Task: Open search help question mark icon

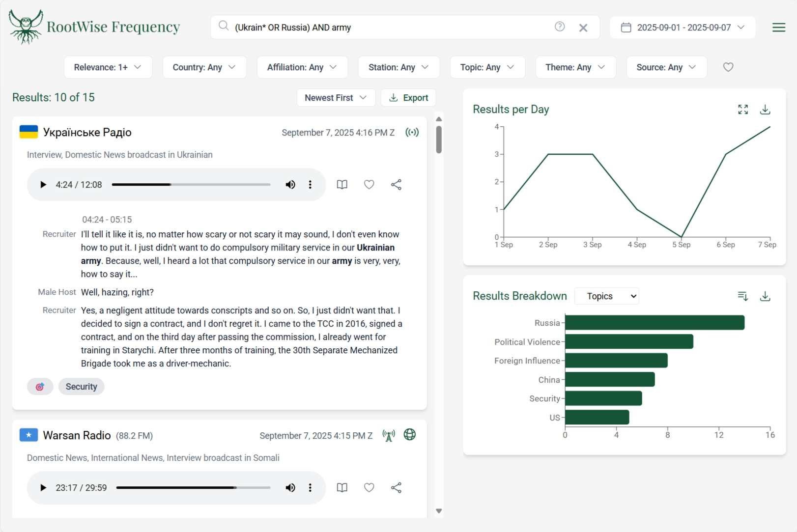Action: pyautogui.click(x=559, y=27)
